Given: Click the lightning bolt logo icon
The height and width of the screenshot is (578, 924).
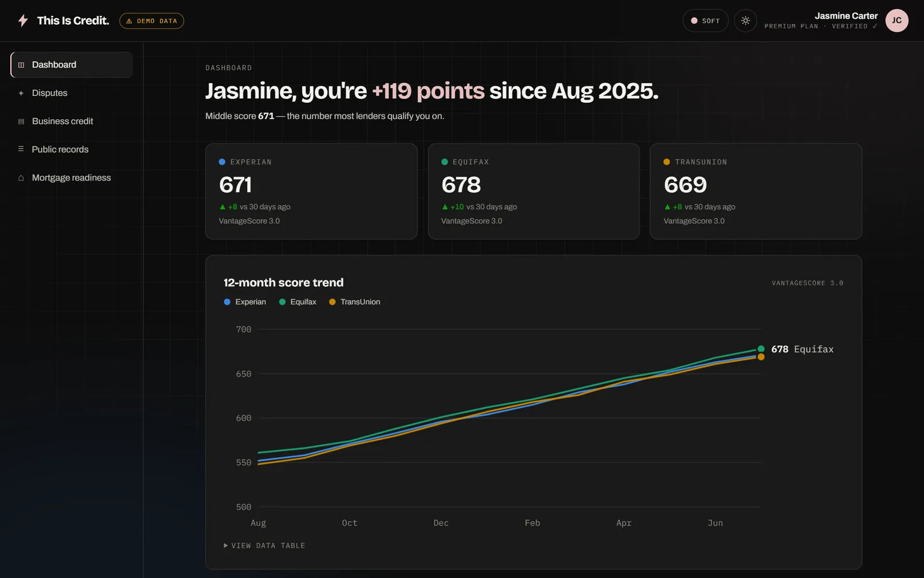Looking at the screenshot, I should [23, 21].
